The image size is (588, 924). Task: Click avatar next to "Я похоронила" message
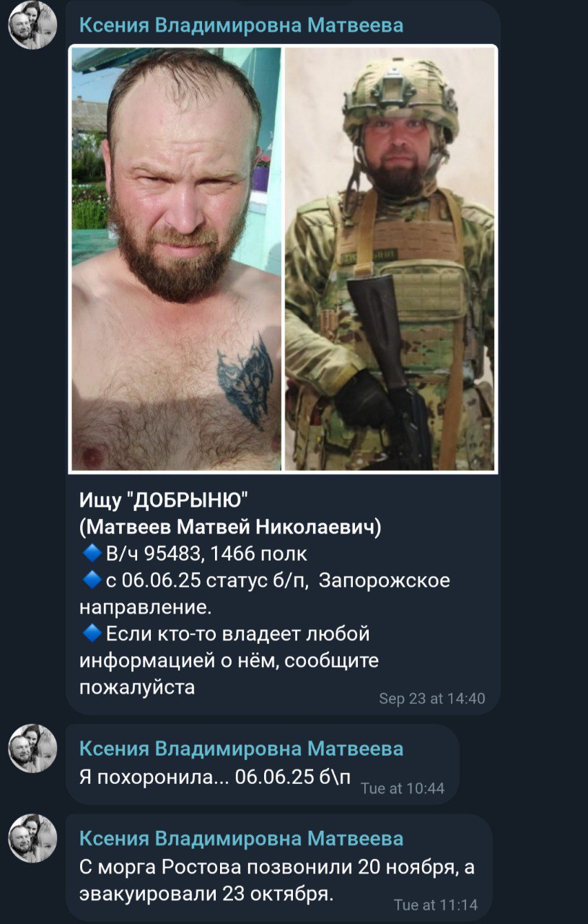[32, 749]
